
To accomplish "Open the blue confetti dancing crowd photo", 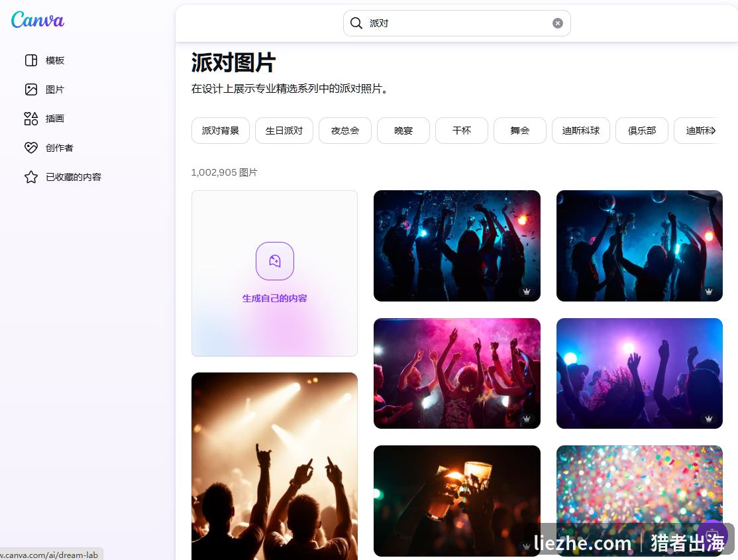I will (x=457, y=246).
